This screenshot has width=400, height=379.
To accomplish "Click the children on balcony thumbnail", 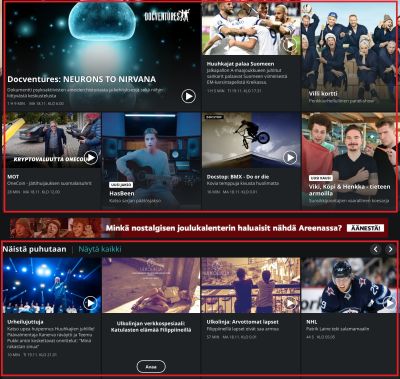I will coord(251,285).
